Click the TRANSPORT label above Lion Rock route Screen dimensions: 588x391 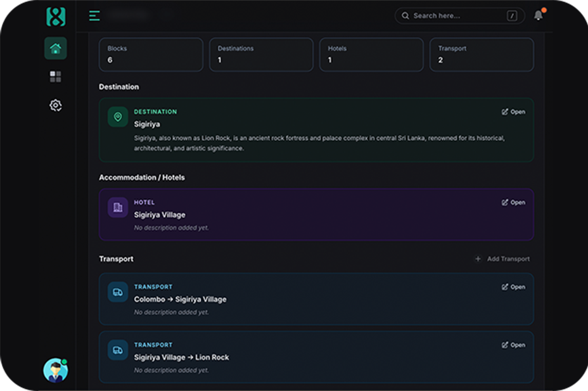tap(153, 345)
